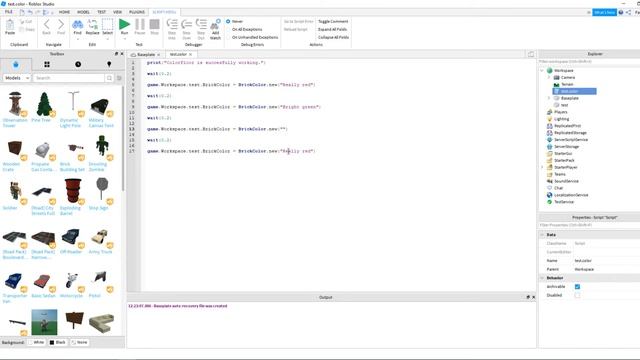
Task: Collapse the Behavior properties section
Action: coord(542,278)
